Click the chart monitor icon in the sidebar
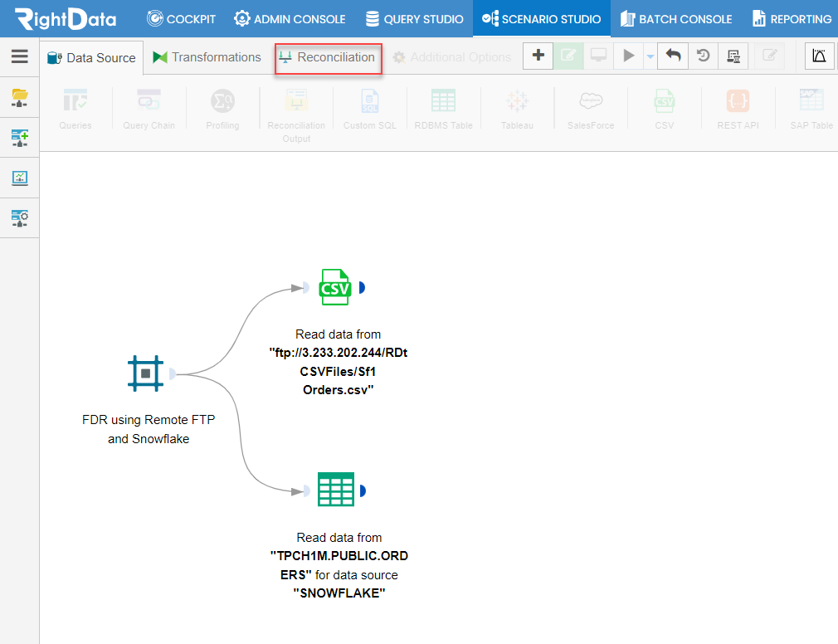Image resolution: width=838 pixels, height=644 pixels. [19, 178]
